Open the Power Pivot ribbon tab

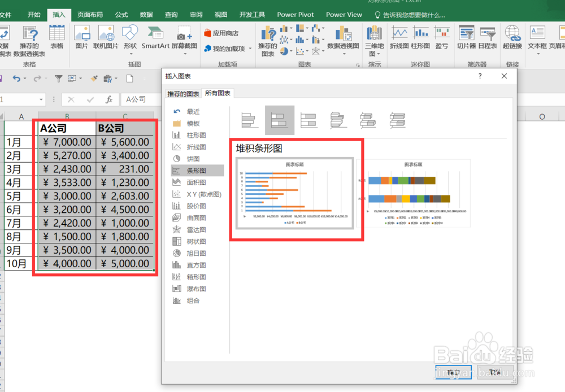(x=295, y=15)
